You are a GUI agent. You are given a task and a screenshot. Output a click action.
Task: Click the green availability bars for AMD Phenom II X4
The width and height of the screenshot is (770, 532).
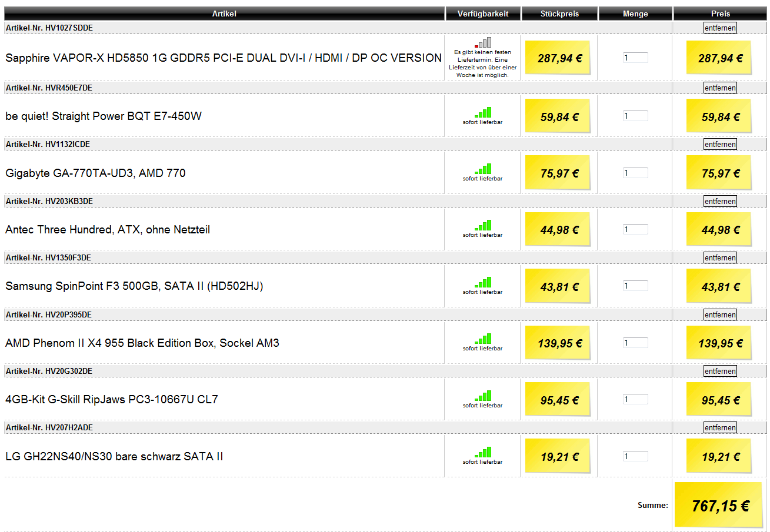[x=483, y=339]
